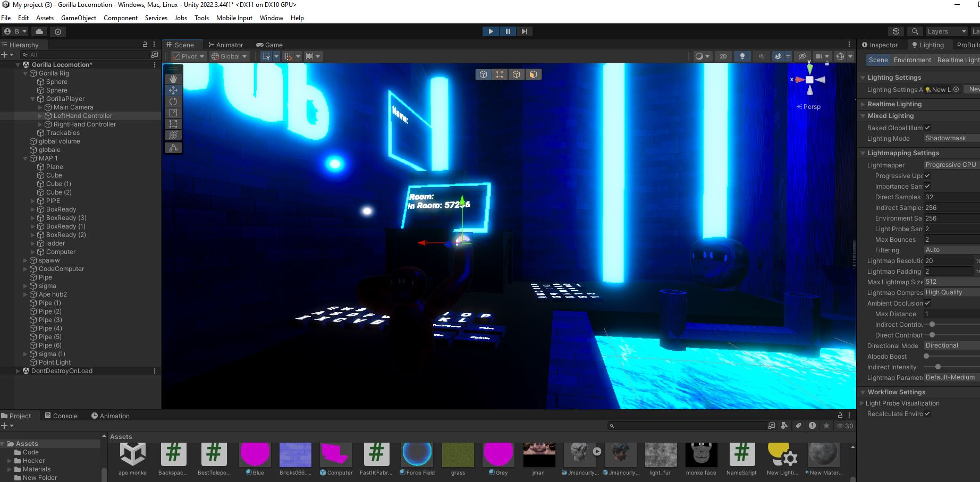Switch to the Console tab
This screenshot has width=980, height=482.
(x=61, y=416)
